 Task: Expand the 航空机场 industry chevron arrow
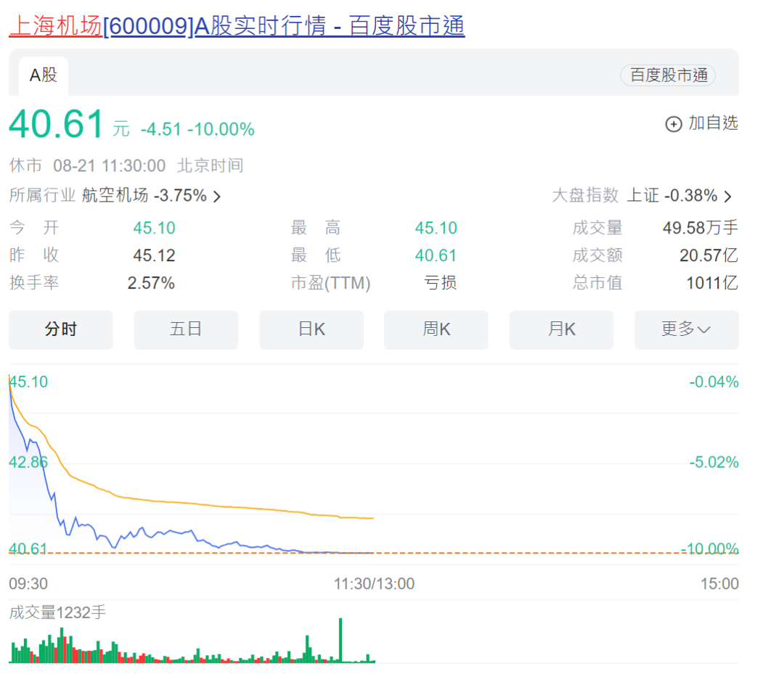pyautogui.click(x=217, y=196)
